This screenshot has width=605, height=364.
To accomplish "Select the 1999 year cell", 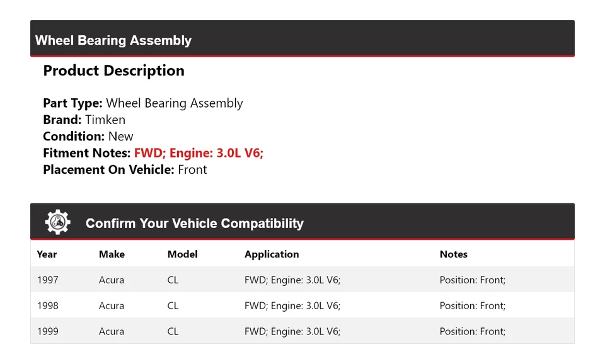I will point(48,332).
